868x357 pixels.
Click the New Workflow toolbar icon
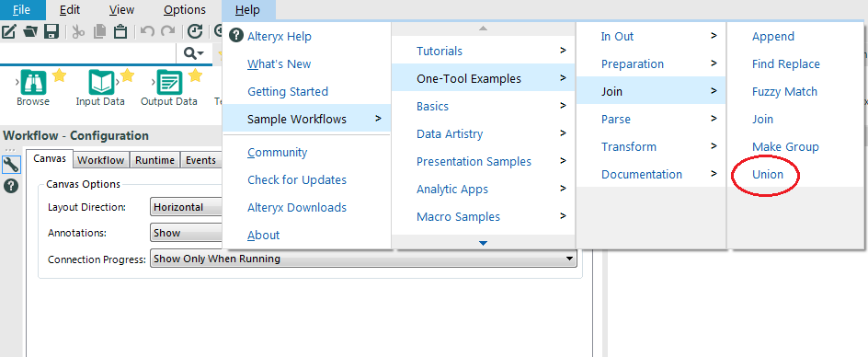[9, 31]
